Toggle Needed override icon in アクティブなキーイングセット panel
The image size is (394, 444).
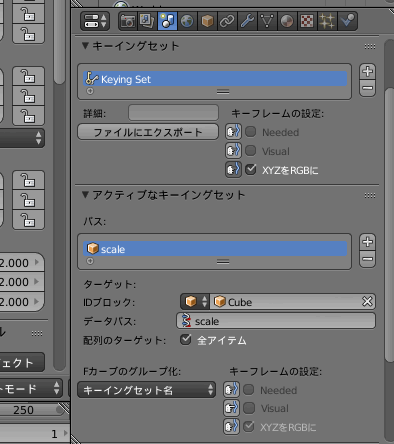tap(231, 389)
